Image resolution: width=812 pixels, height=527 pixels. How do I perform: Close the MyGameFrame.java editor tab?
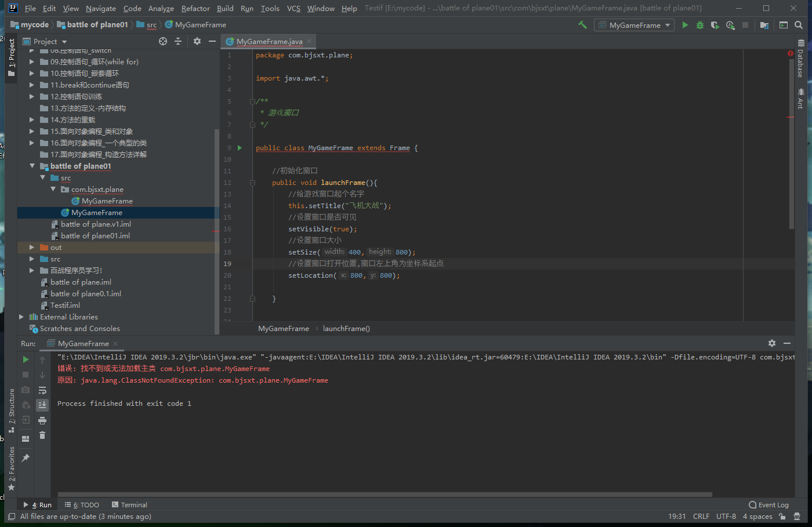coord(309,41)
